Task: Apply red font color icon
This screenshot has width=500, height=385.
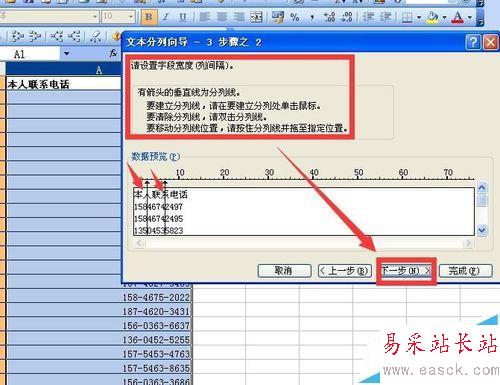Action: tap(458, 17)
